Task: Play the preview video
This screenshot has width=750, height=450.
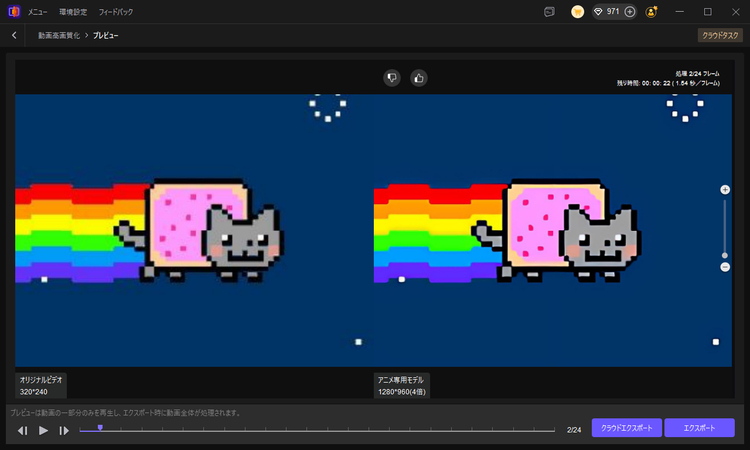Action: coord(43,430)
